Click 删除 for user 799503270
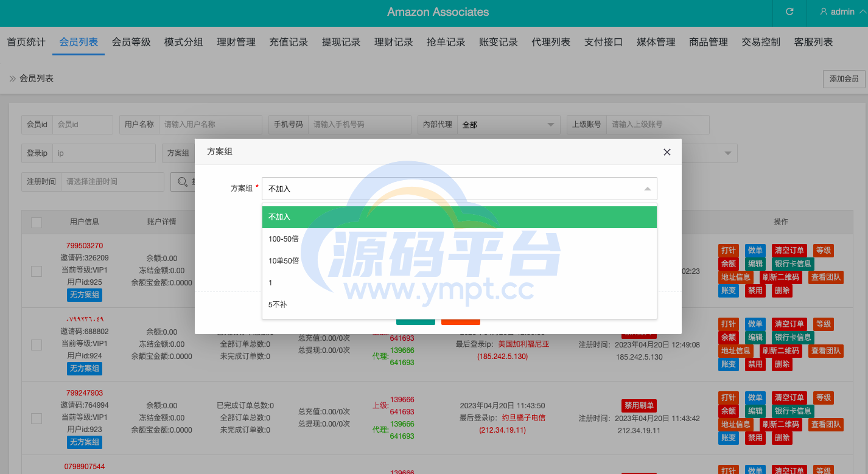 click(x=782, y=291)
